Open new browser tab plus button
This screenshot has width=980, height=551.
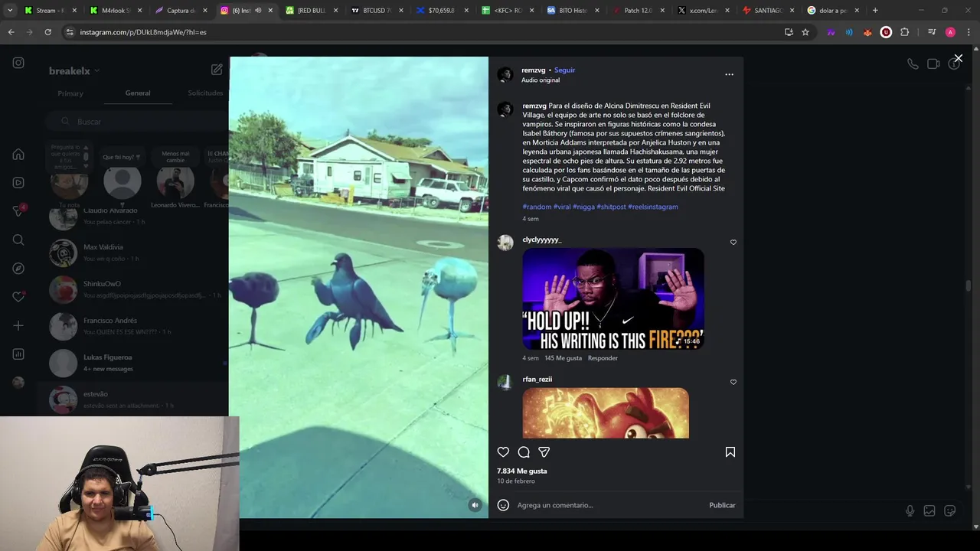(875, 11)
